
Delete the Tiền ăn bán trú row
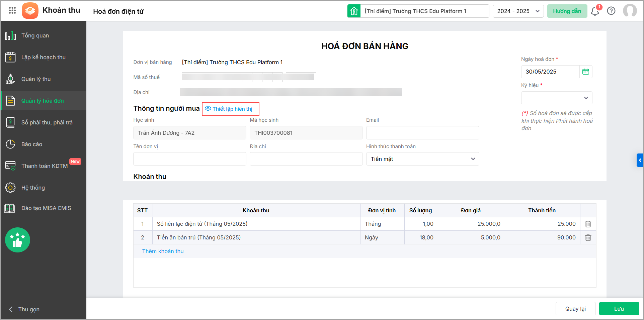pyautogui.click(x=588, y=238)
